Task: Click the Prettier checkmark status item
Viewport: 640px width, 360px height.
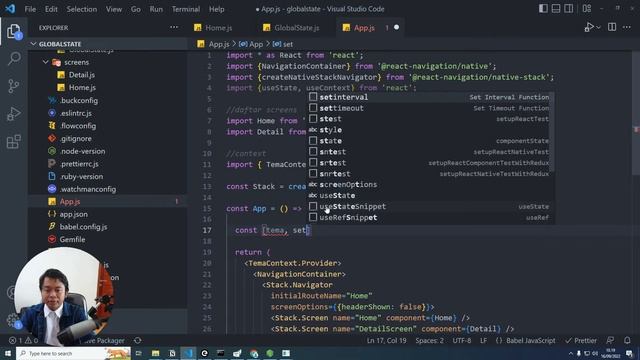Action: pyautogui.click(x=581, y=340)
